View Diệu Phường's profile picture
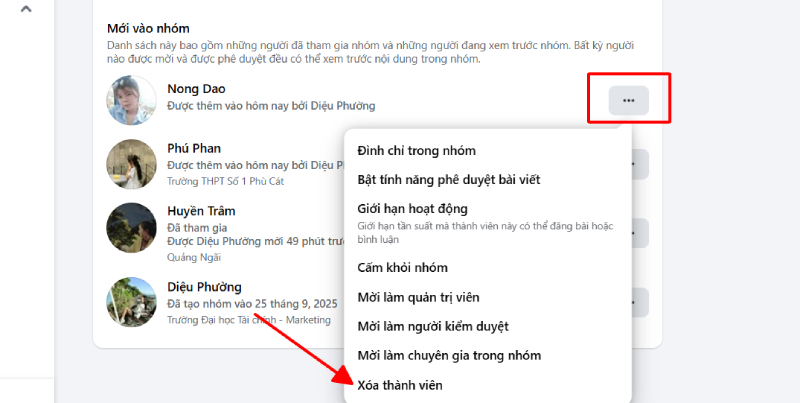This screenshot has width=800, height=403. pos(131,302)
